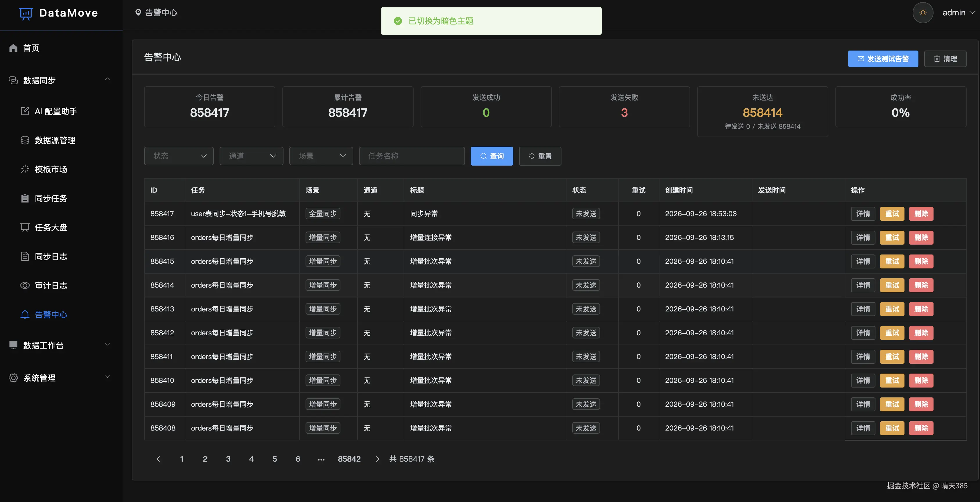The height and width of the screenshot is (502, 980).
Task: Click the 审计日志 eye icon
Action: click(x=25, y=286)
